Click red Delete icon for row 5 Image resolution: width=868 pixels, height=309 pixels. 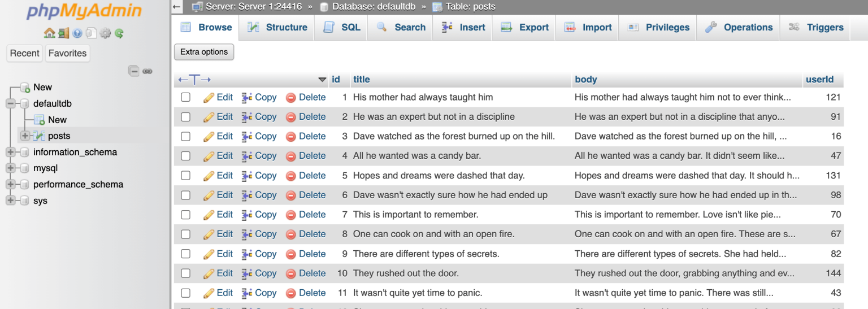pyautogui.click(x=291, y=176)
